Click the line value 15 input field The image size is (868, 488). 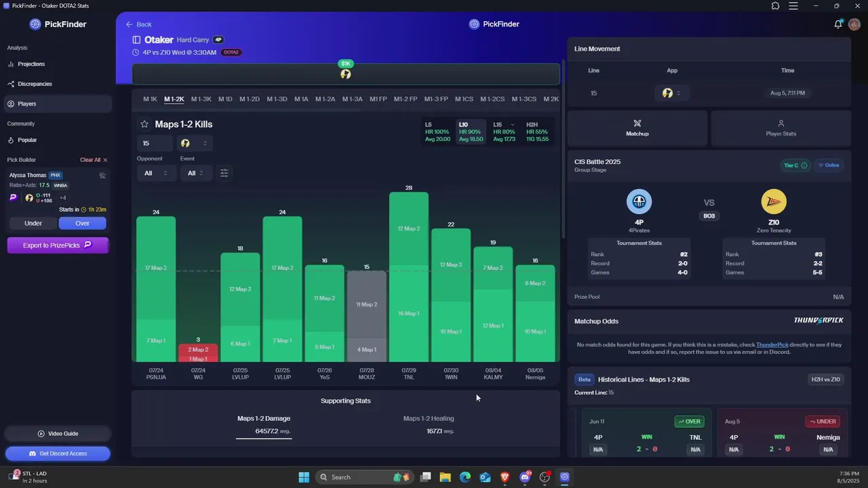click(155, 143)
